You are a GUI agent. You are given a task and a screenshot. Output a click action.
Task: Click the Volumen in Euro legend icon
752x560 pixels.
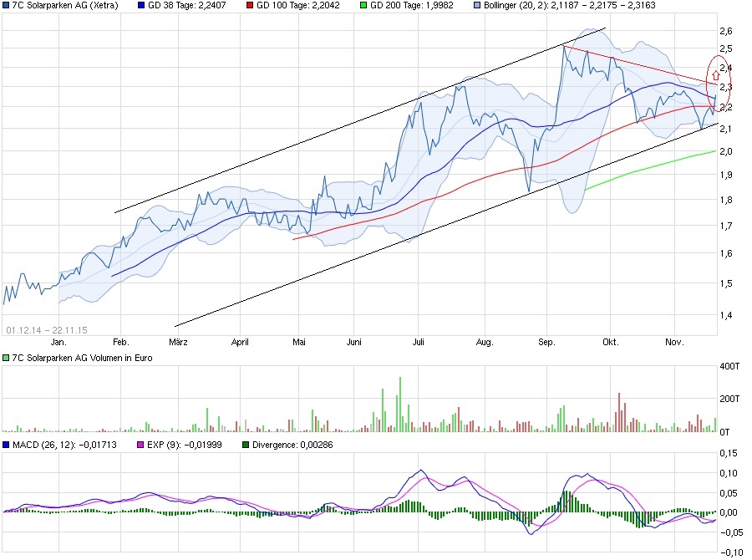7,356
